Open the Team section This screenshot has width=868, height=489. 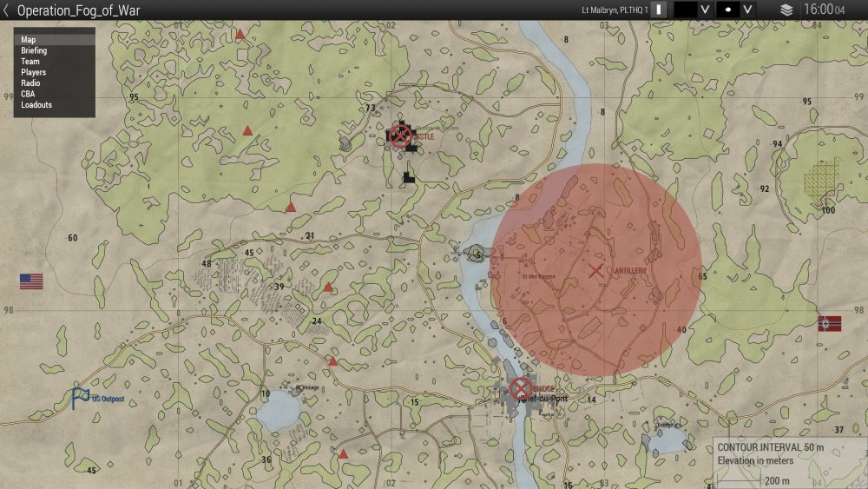click(30, 62)
